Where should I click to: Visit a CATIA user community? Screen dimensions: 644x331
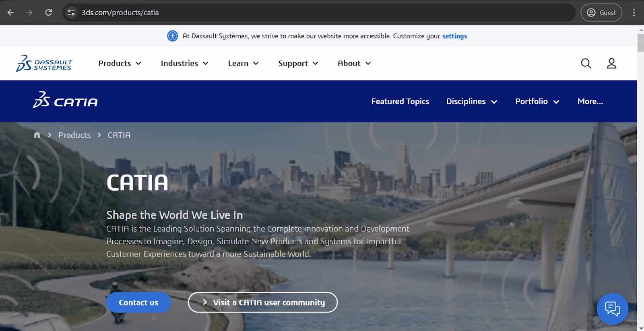point(263,302)
